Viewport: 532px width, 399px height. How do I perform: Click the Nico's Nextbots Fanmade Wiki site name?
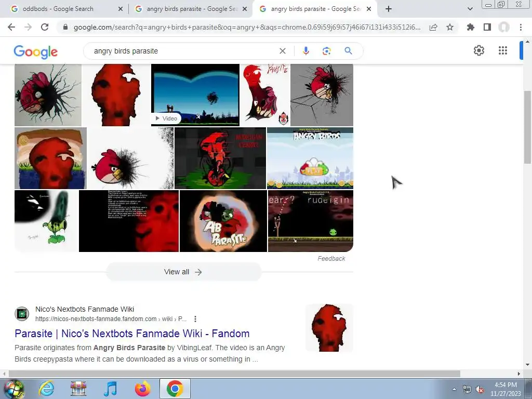(85, 309)
